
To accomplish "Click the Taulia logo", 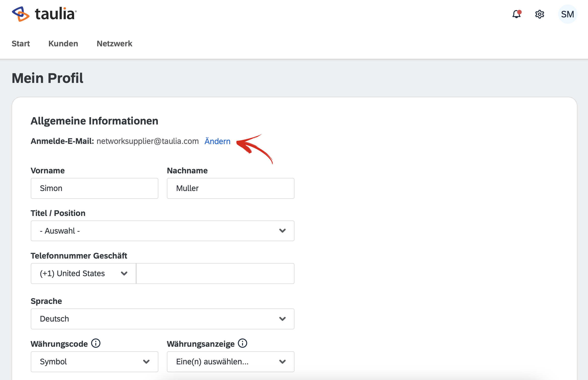I will pos(44,14).
